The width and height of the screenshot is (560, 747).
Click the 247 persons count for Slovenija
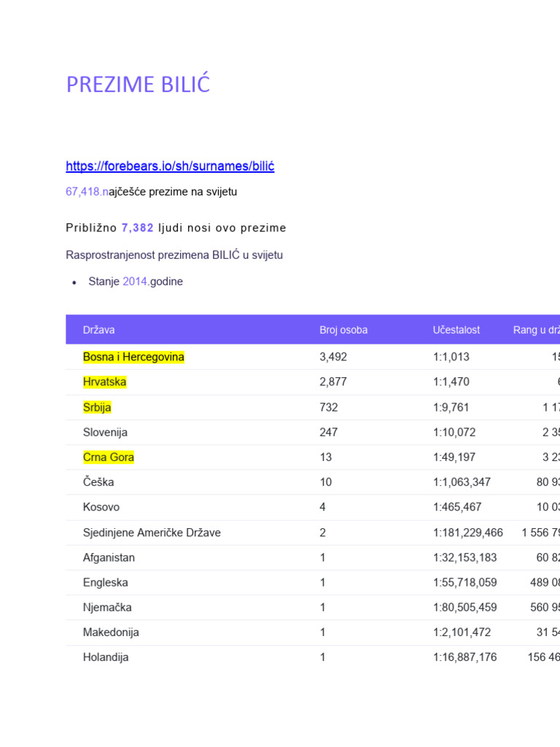[x=329, y=432]
